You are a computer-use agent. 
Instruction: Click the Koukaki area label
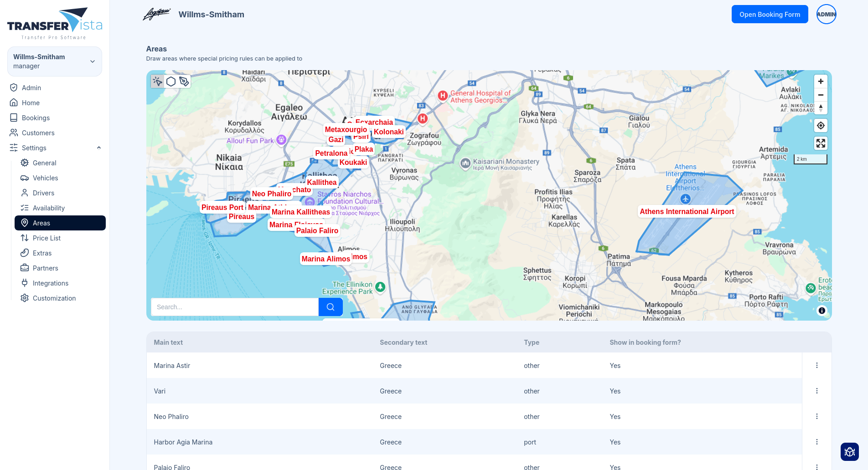tap(353, 162)
